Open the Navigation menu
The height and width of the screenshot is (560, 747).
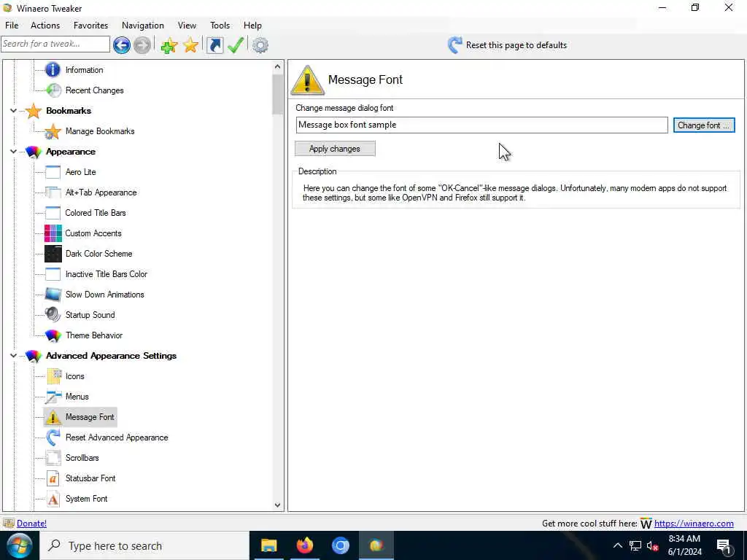pyautogui.click(x=142, y=26)
